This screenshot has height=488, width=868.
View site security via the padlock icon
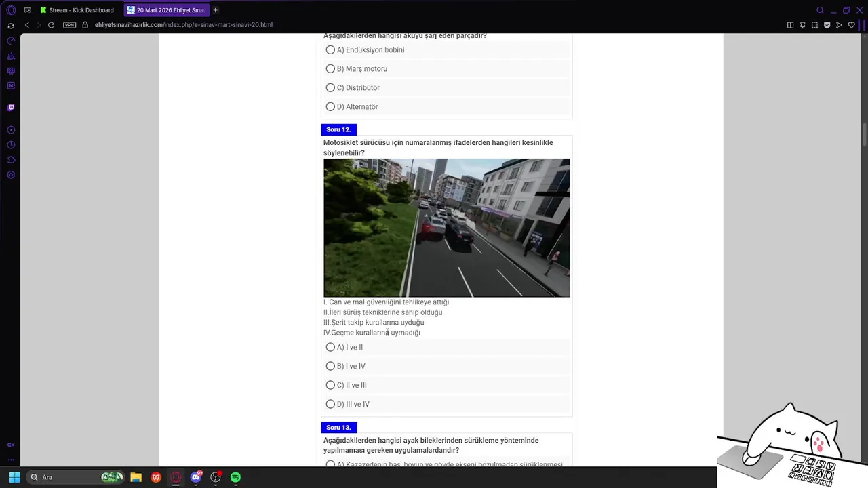(85, 25)
